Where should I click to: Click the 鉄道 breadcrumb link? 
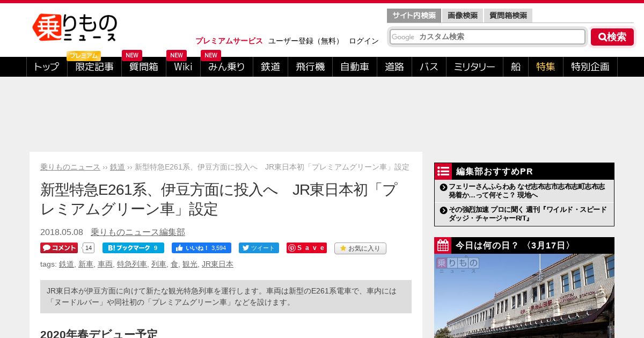click(x=118, y=167)
